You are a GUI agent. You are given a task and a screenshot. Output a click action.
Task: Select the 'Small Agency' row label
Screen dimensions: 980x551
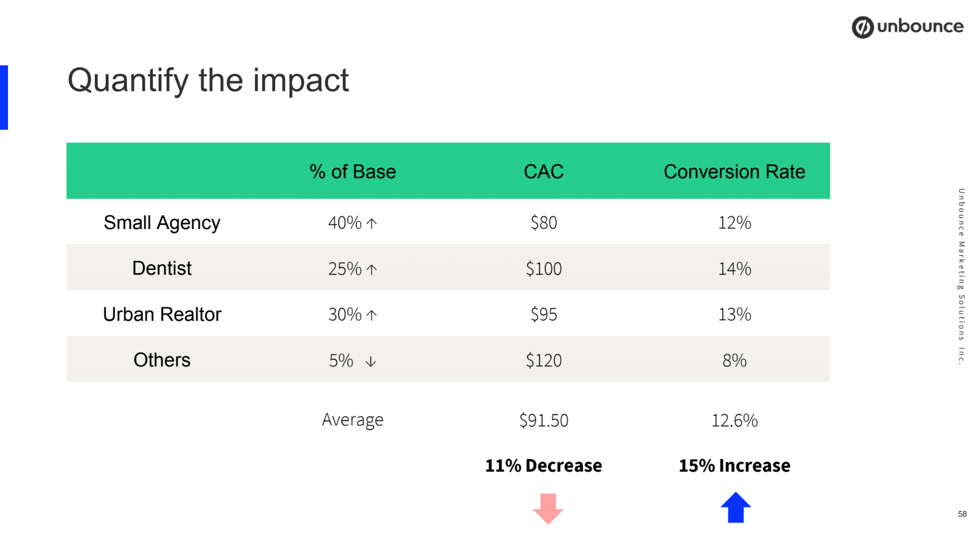[162, 223]
